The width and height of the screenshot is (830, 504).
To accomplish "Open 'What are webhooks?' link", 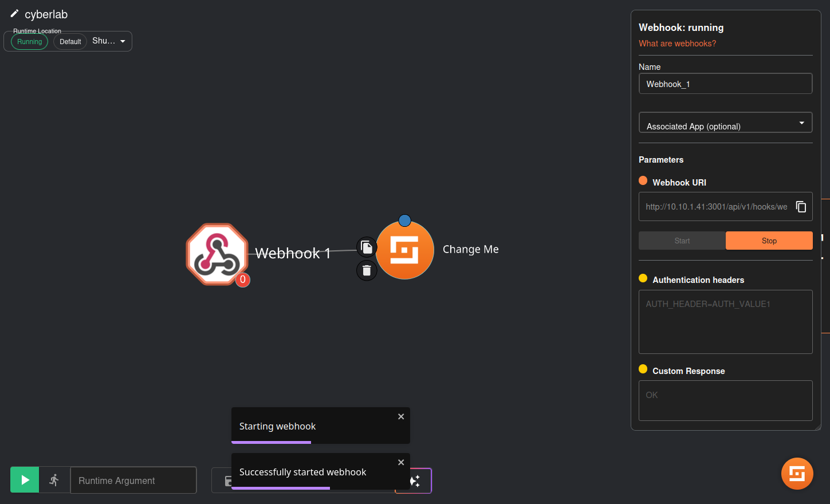I will 677,44.
